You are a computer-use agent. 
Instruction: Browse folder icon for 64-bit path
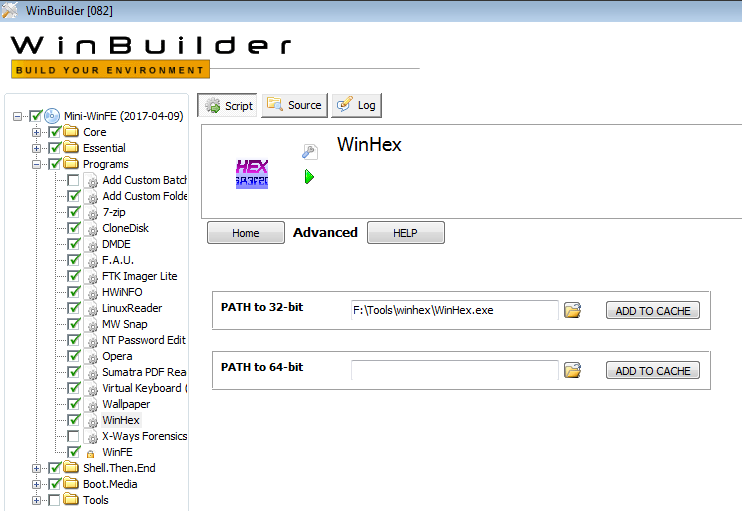coord(572,371)
